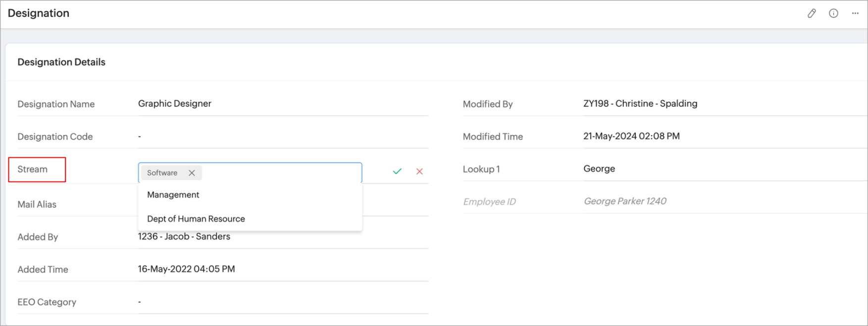Click the Designation Code value field
This screenshot has width=868, height=326.
140,136
